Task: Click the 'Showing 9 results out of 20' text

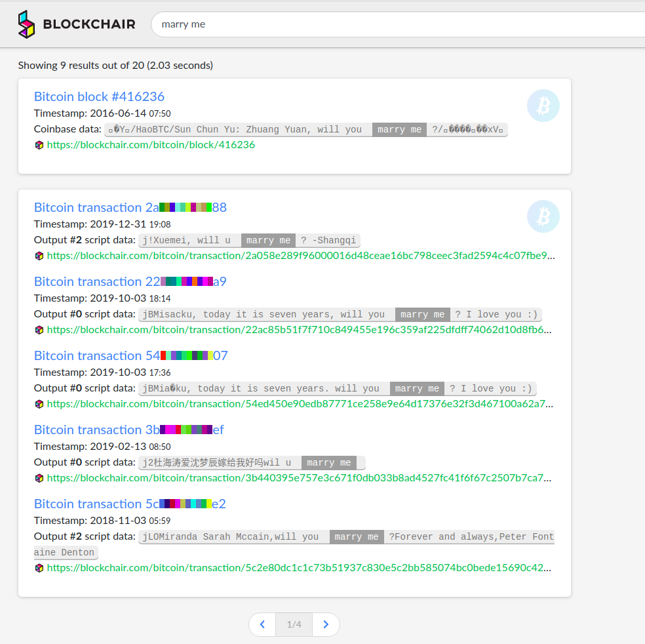Action: pos(115,66)
